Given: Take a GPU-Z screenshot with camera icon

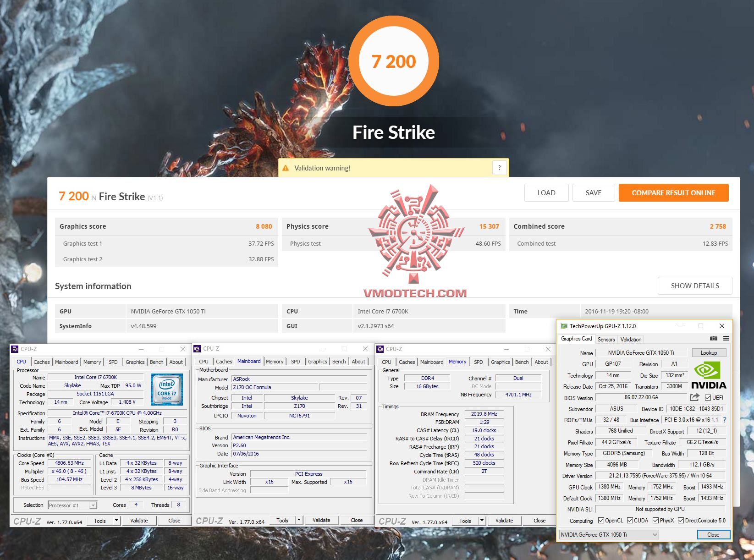Looking at the screenshot, I should [x=714, y=339].
